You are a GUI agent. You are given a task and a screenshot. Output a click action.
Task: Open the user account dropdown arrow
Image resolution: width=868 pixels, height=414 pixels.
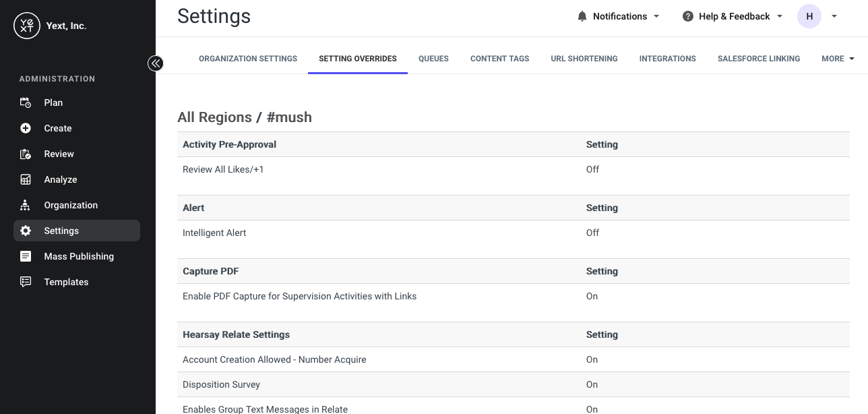click(834, 16)
